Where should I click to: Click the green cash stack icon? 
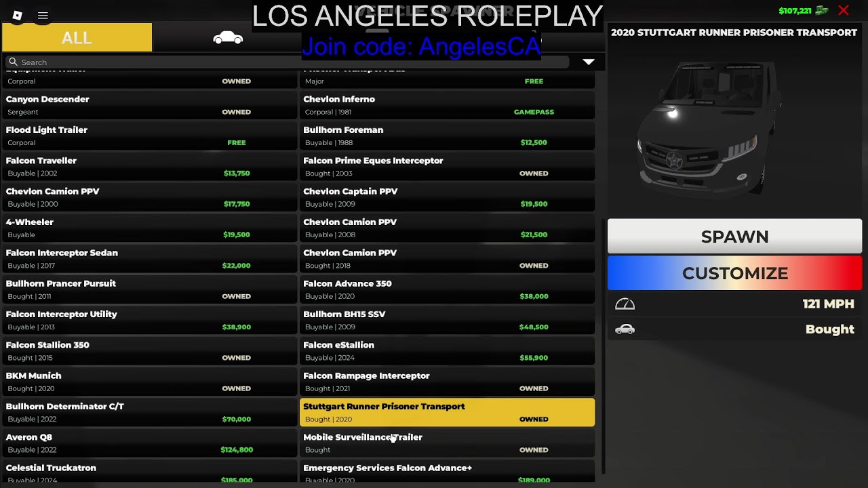pyautogui.click(x=822, y=10)
